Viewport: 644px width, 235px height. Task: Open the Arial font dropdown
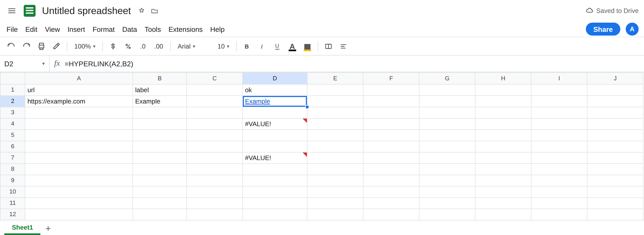click(x=187, y=46)
